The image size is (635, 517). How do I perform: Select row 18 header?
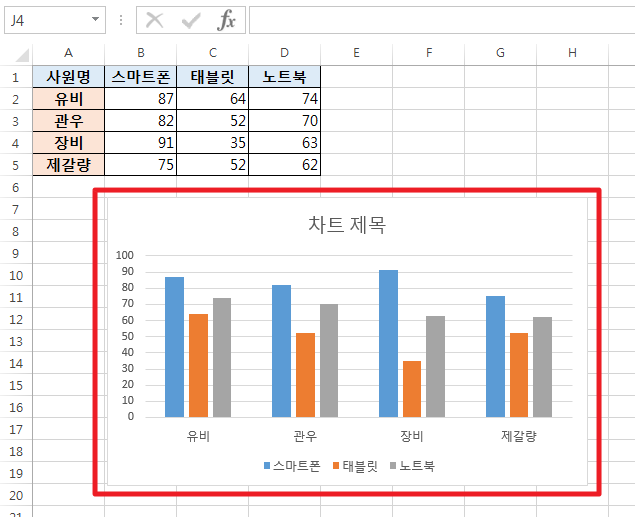(x=16, y=451)
